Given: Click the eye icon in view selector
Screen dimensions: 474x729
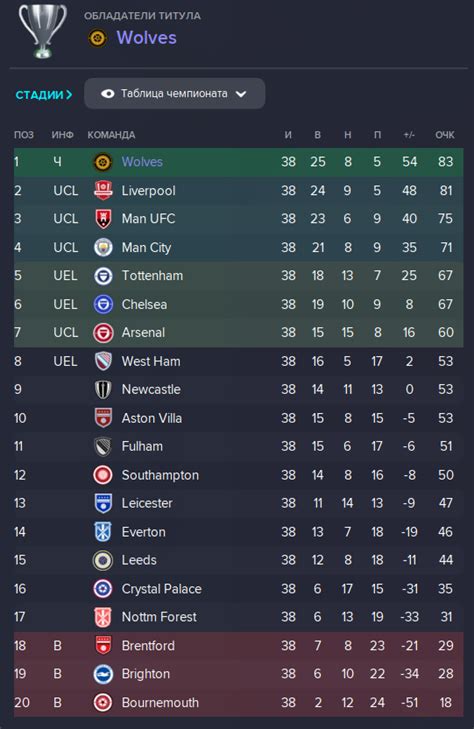Looking at the screenshot, I should click(107, 93).
